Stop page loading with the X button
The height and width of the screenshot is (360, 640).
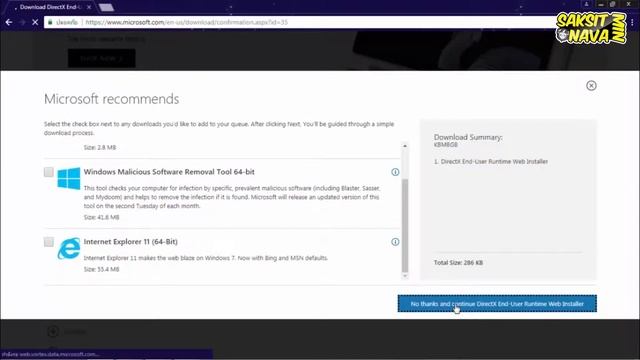(35, 22)
